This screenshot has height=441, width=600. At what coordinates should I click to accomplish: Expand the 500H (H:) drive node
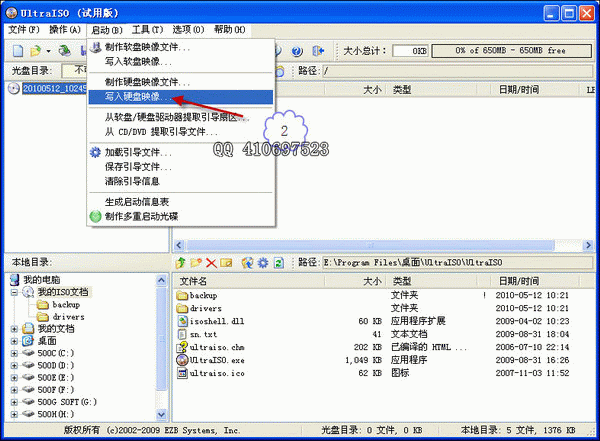point(14,414)
